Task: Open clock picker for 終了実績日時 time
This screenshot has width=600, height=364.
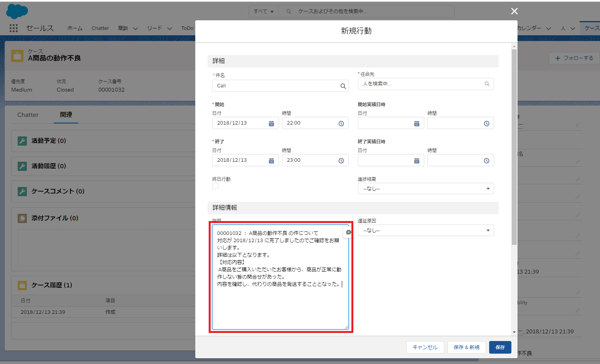Action: [x=486, y=161]
